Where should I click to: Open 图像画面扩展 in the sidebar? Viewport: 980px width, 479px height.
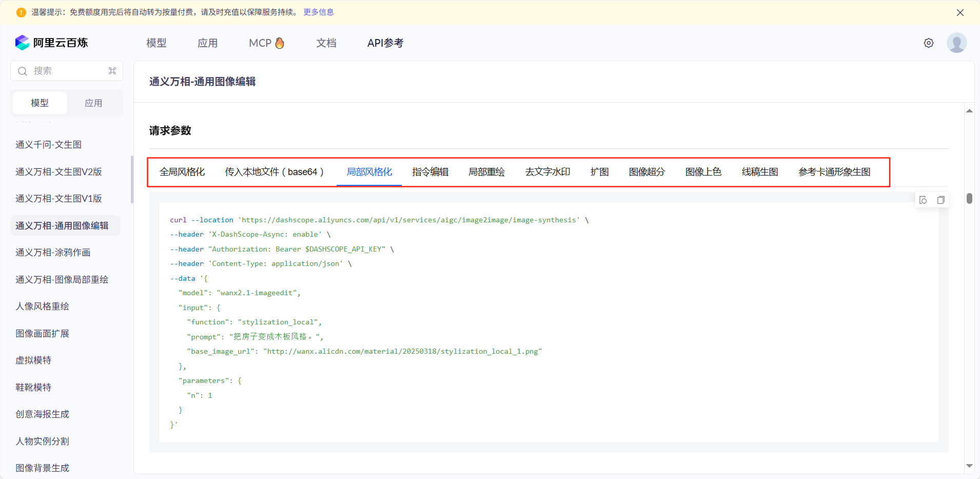[x=42, y=334]
